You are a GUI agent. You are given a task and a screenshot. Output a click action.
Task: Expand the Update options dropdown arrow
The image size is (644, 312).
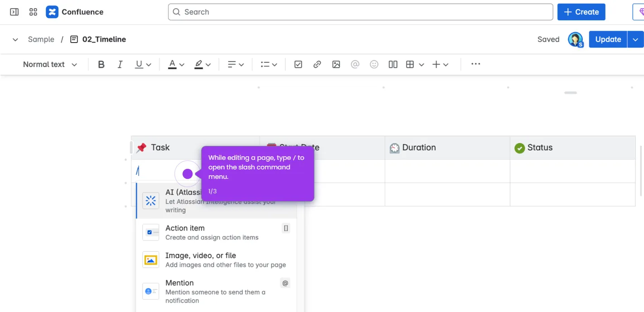[x=636, y=39]
